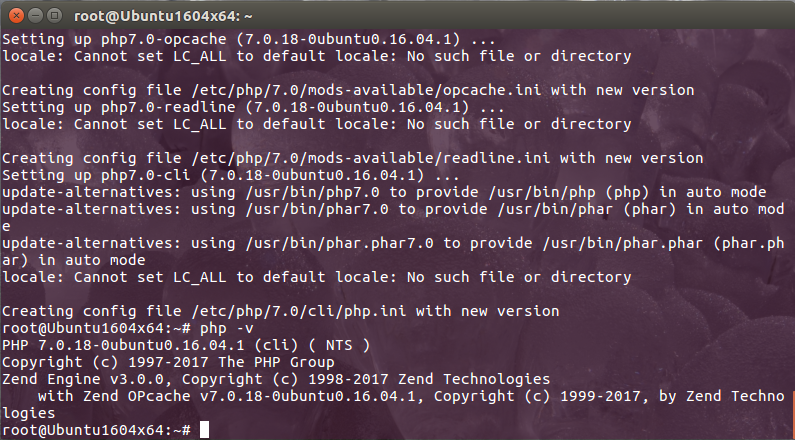Click the final root@Ubuntu1604x64:~# prompt
The width and height of the screenshot is (795, 440).
pos(96,430)
